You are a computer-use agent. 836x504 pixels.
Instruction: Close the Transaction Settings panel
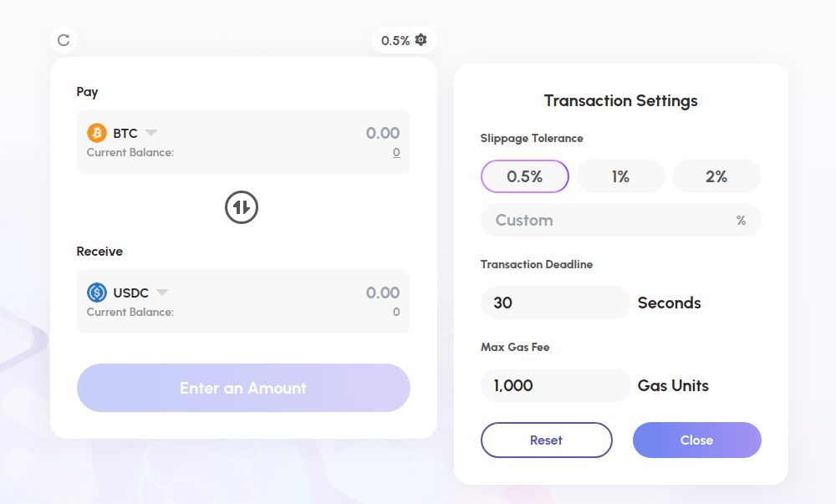coord(697,440)
